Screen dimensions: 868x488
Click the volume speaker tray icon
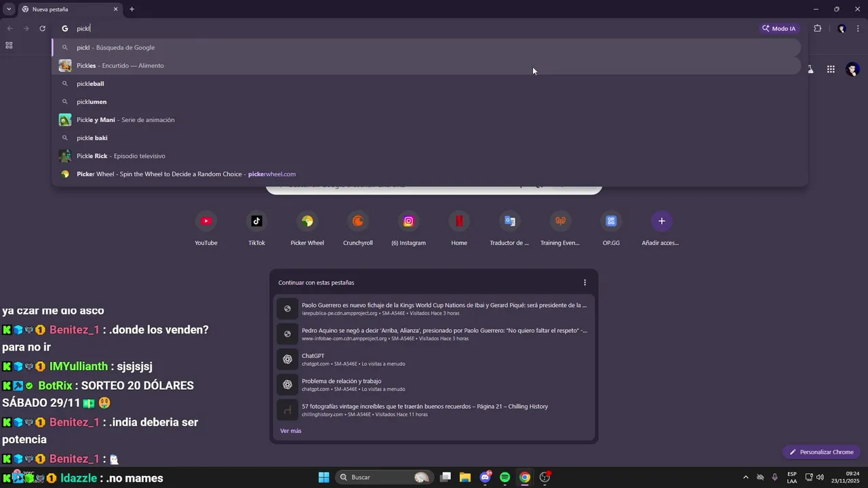(x=821, y=477)
